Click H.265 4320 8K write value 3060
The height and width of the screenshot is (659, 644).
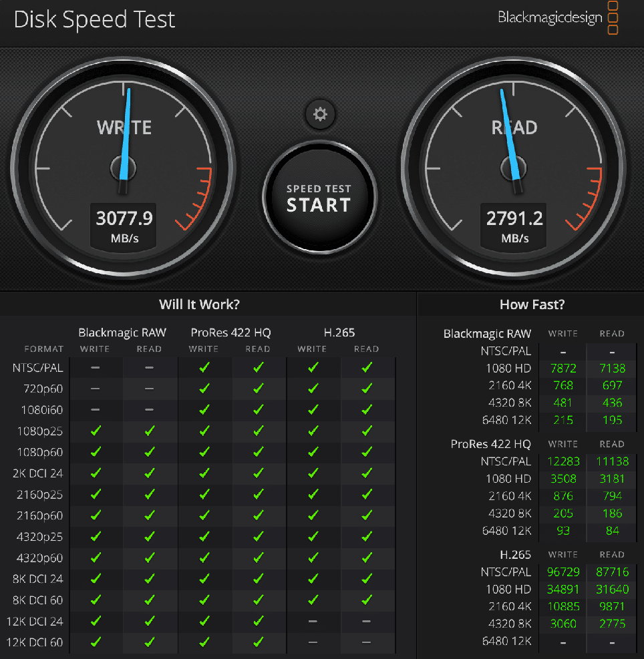(x=563, y=624)
